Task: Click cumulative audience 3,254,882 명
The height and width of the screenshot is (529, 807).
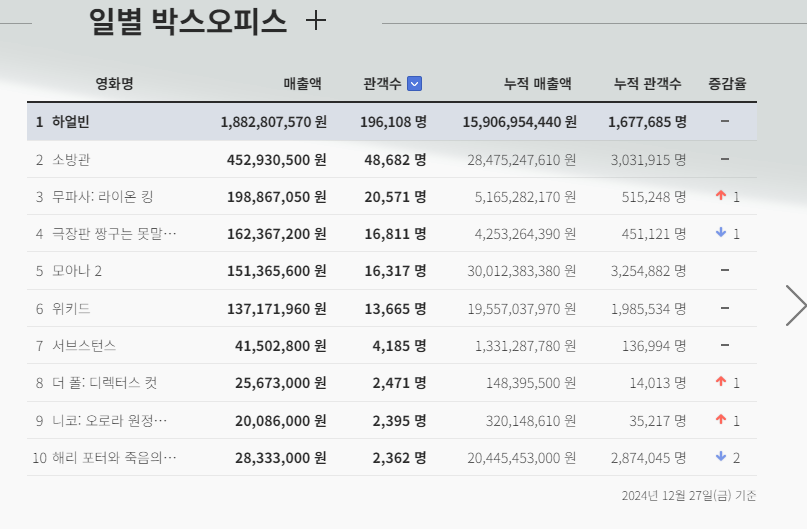Action: (648, 271)
